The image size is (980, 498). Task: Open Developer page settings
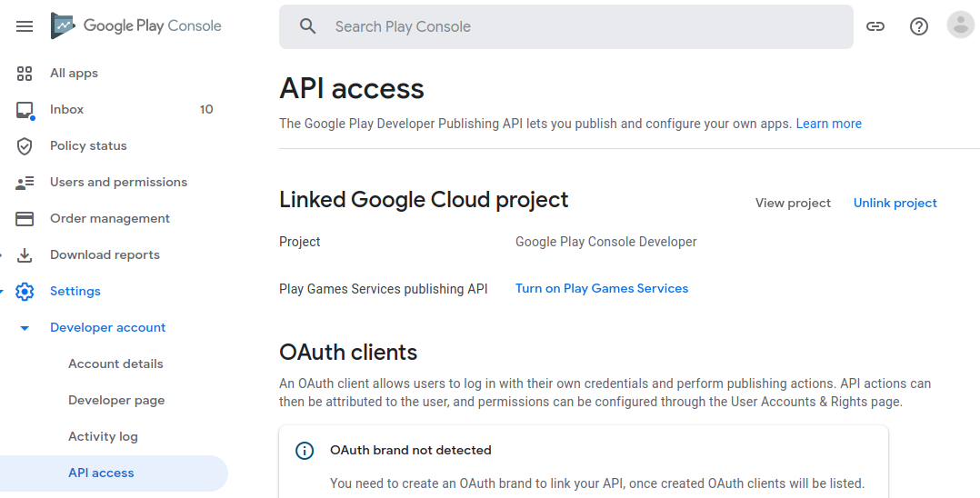[116, 401]
